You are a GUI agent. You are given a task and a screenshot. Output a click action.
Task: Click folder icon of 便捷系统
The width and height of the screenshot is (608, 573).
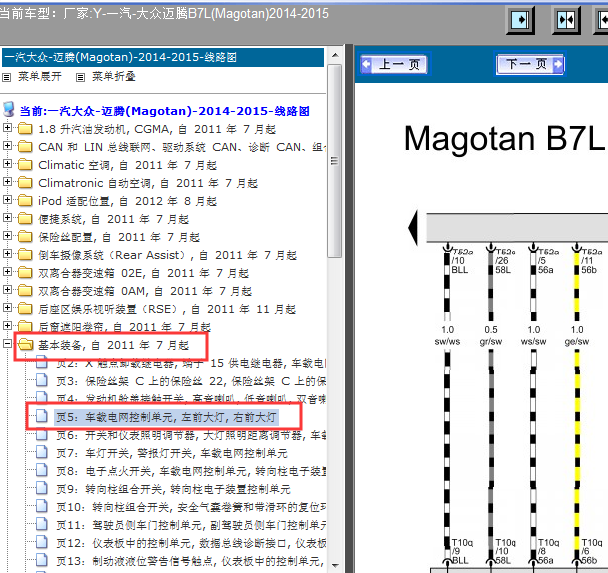(25, 218)
